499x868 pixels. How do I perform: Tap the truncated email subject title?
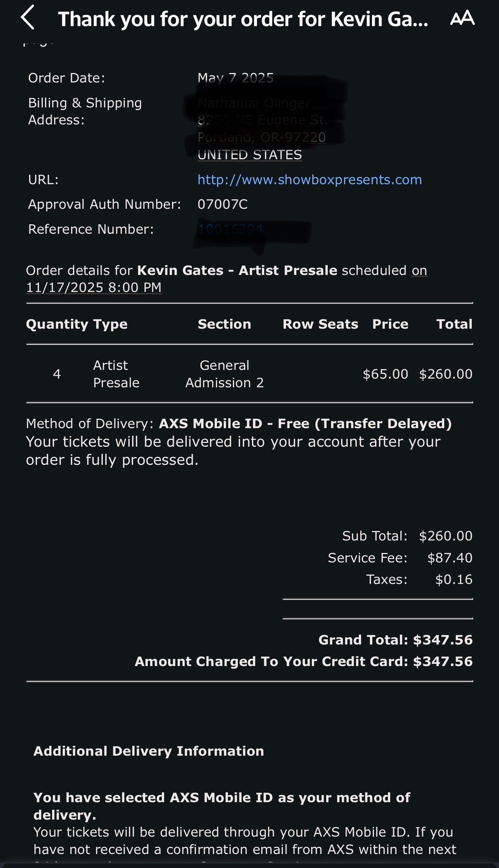(x=243, y=19)
